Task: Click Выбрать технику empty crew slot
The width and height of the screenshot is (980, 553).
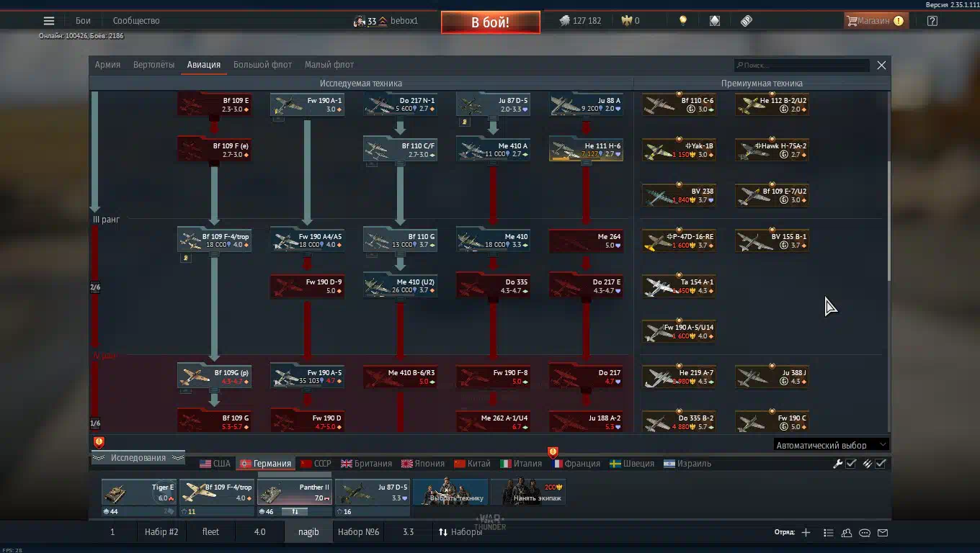Action: [450, 493]
